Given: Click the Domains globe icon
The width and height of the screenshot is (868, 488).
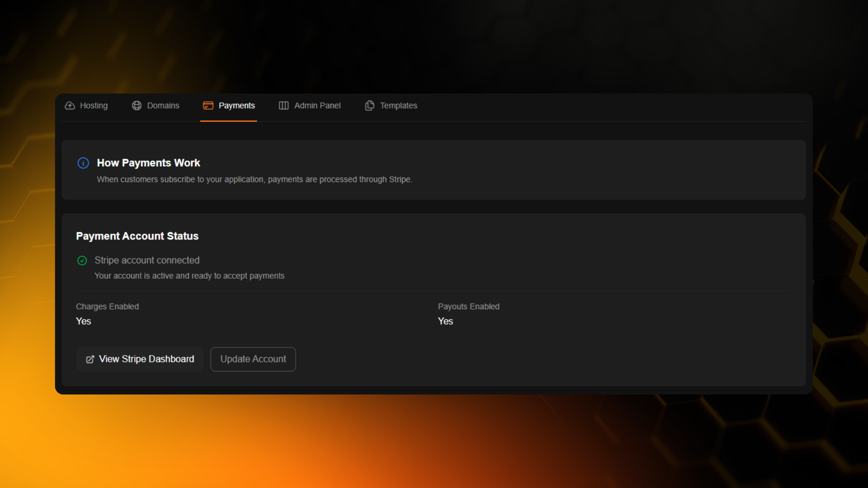Looking at the screenshot, I should (137, 105).
